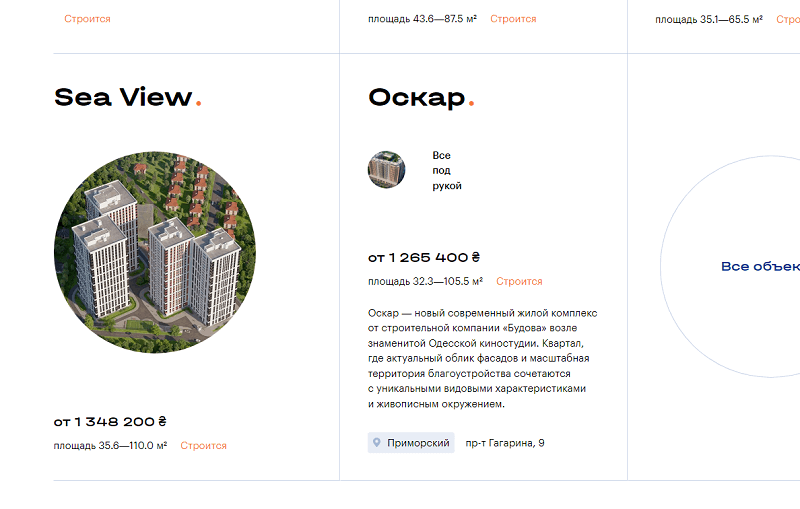Click 'площадь 35.1—65.5 м²' text at top
This screenshot has width=800, height=509.
pyautogui.click(x=709, y=19)
